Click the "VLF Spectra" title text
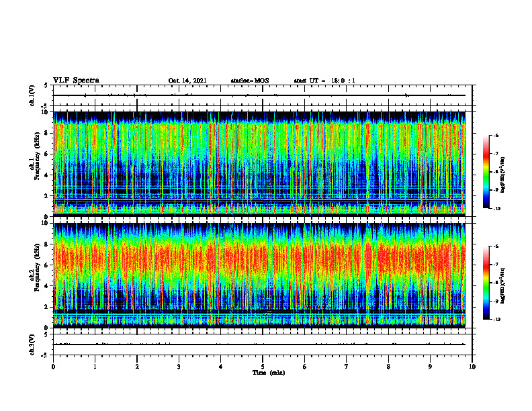 click(x=76, y=81)
